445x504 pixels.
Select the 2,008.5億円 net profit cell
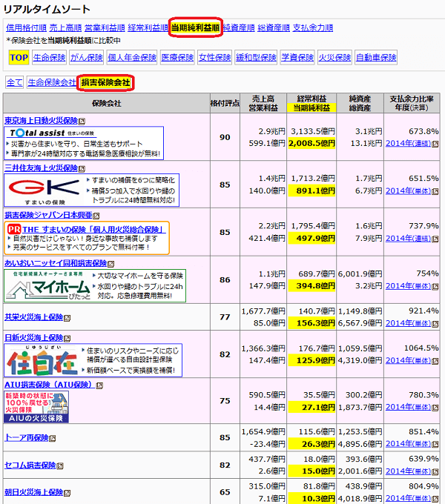point(311,143)
